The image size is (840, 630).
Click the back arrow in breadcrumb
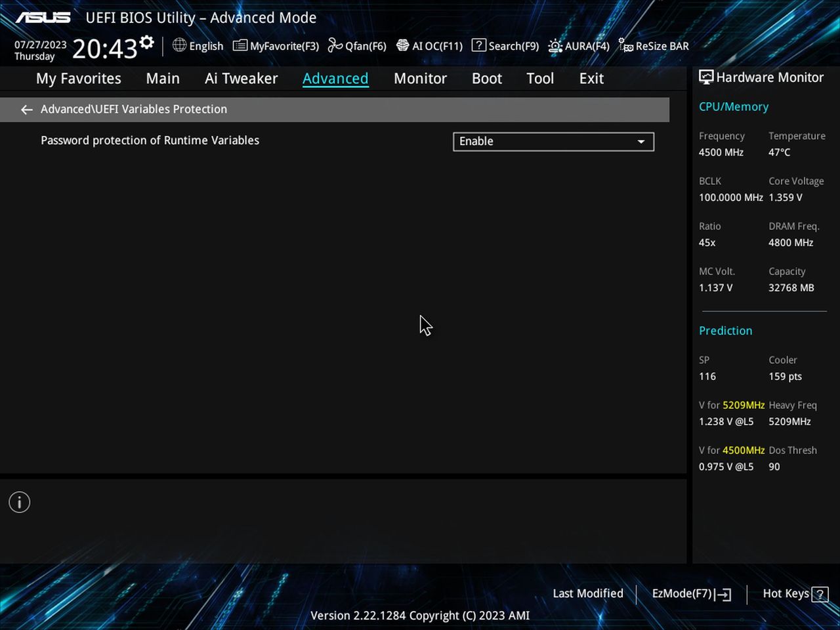(26, 110)
